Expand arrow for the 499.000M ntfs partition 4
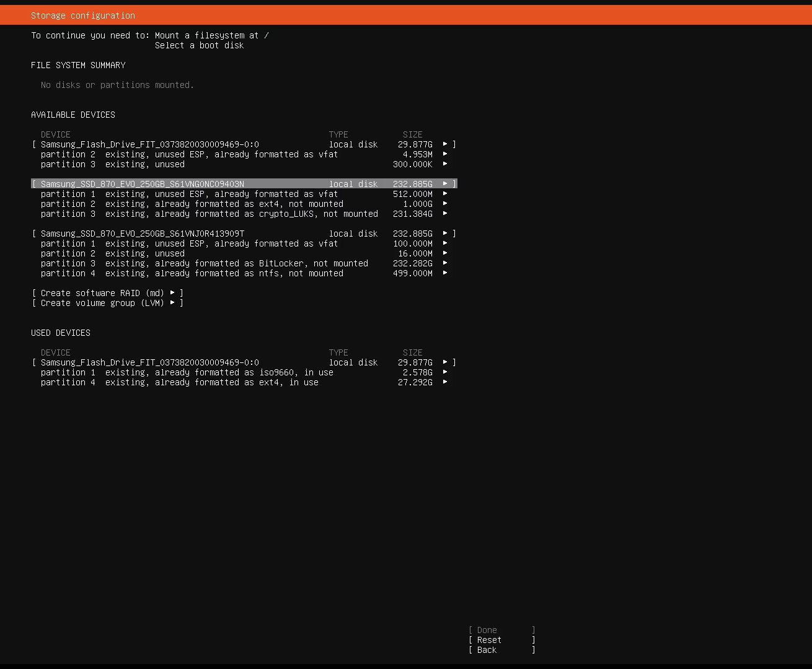This screenshot has height=669, width=812. (445, 273)
